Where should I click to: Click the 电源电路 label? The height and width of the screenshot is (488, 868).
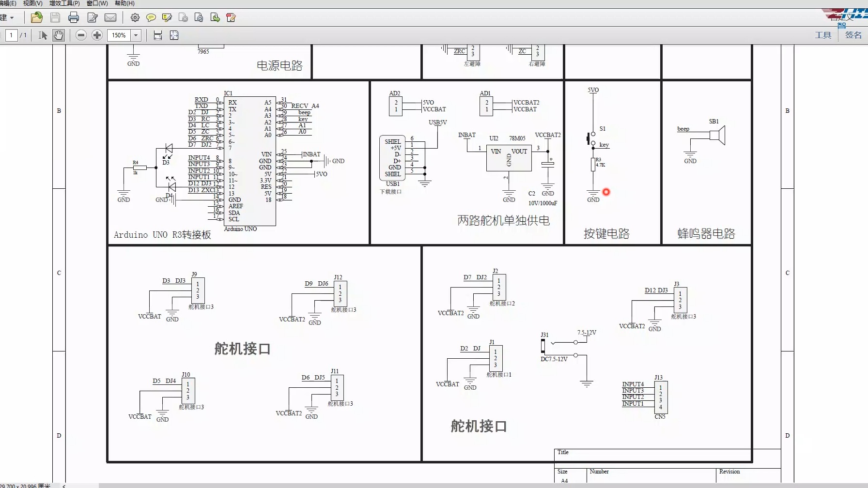point(279,66)
